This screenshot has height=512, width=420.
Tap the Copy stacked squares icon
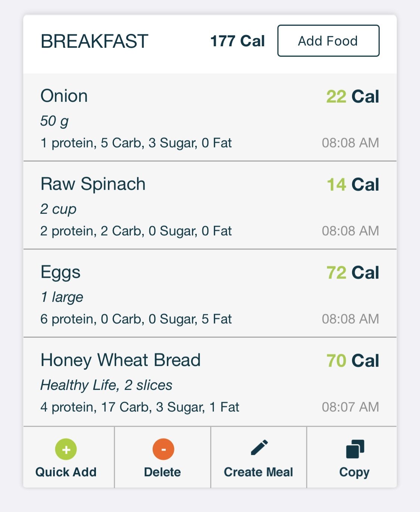[355, 449]
